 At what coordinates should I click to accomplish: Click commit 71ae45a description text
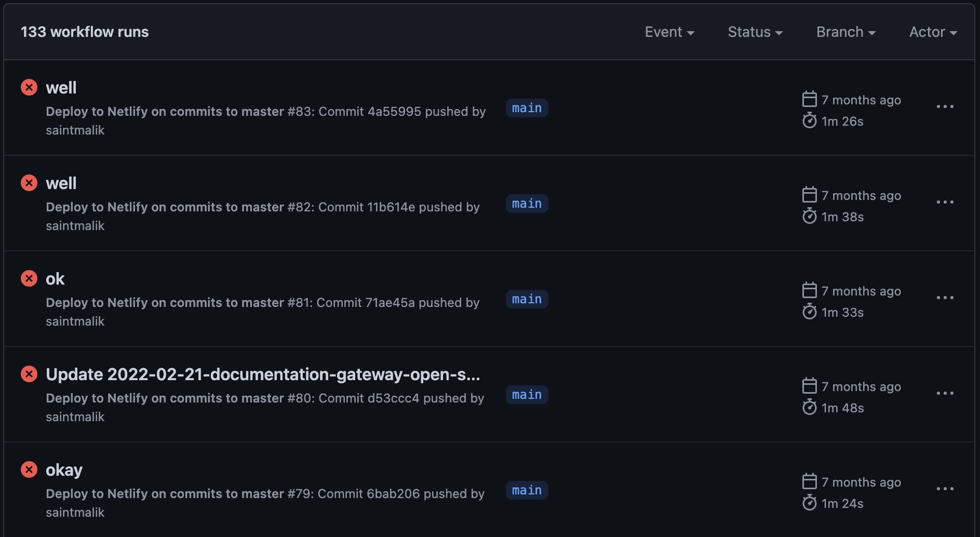pos(262,312)
